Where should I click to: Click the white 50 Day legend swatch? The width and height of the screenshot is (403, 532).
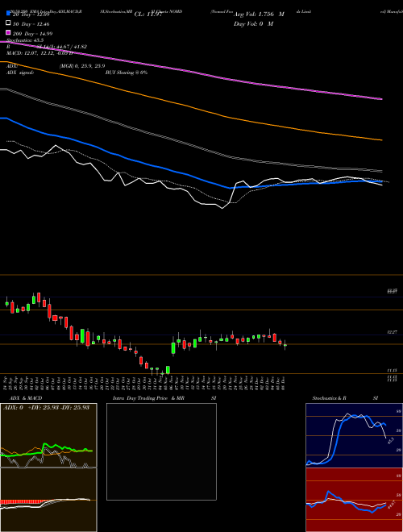click(x=8, y=23)
